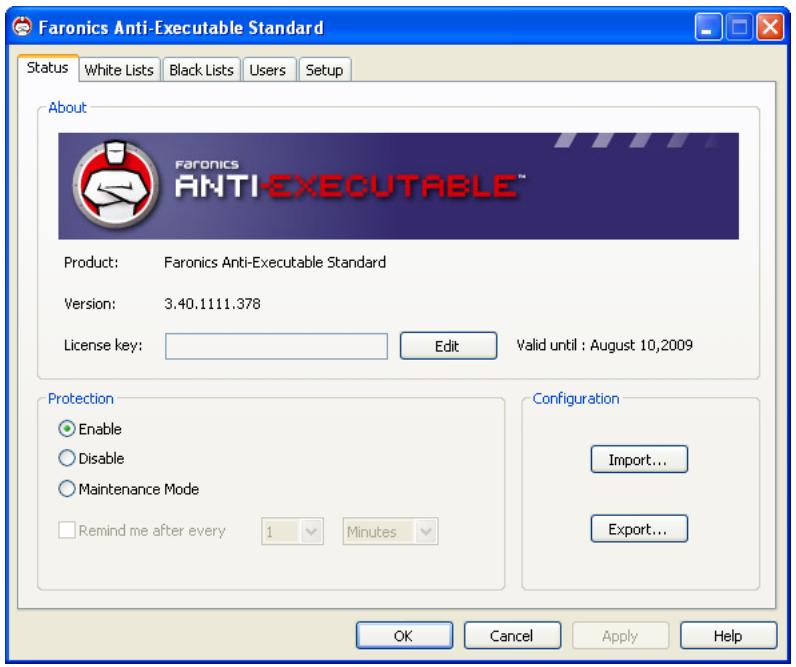
Task: Switch to the Setup tab
Action: (324, 70)
